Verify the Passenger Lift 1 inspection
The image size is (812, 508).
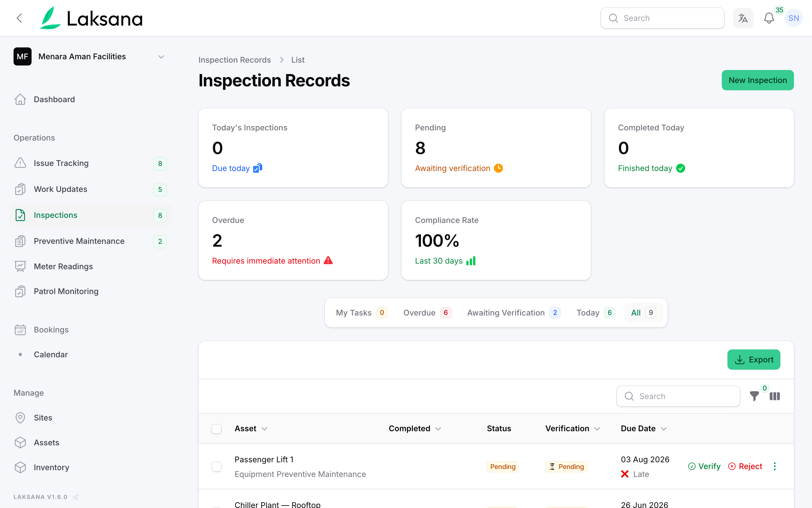coord(704,466)
